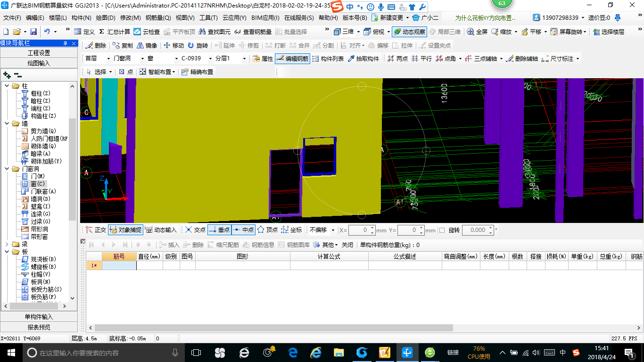644x362 pixels.
Task: Open 查看钢筋量 rebar quantity view
Action: coord(253,32)
